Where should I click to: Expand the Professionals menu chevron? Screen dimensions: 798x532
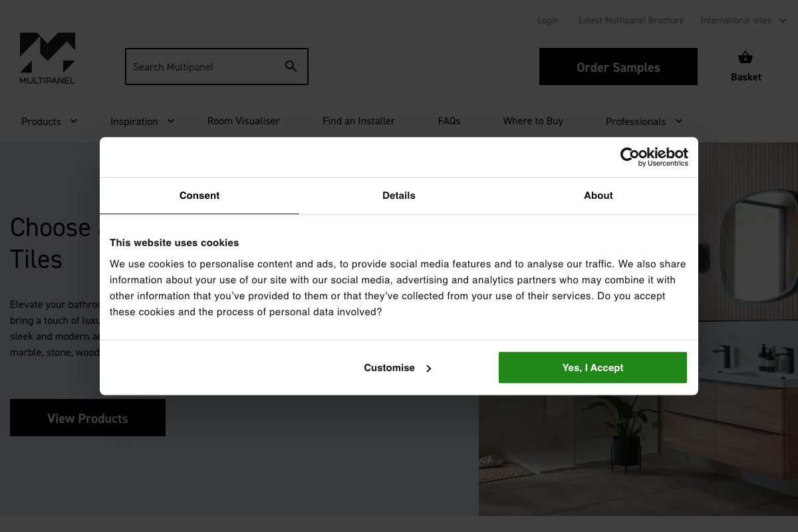click(x=679, y=121)
